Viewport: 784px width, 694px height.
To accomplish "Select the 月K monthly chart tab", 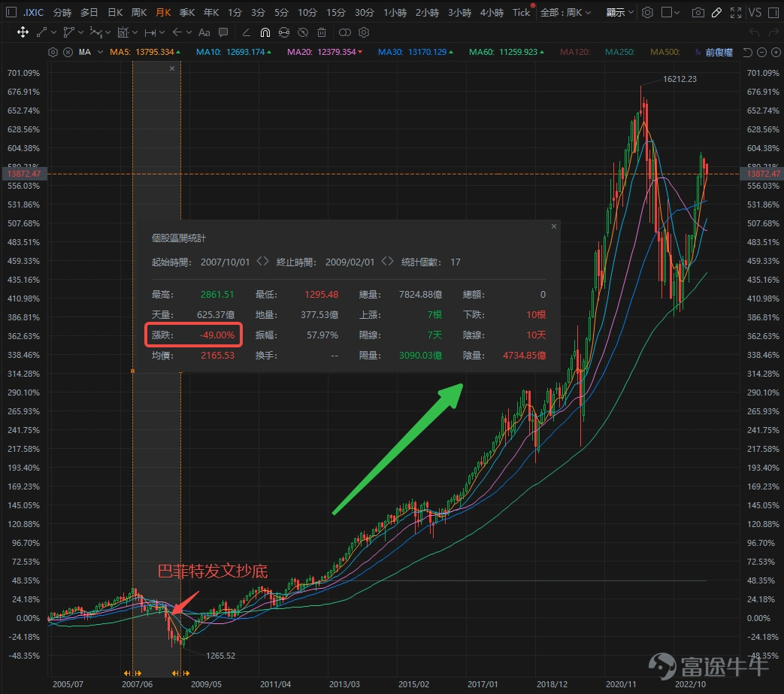I will coord(164,13).
